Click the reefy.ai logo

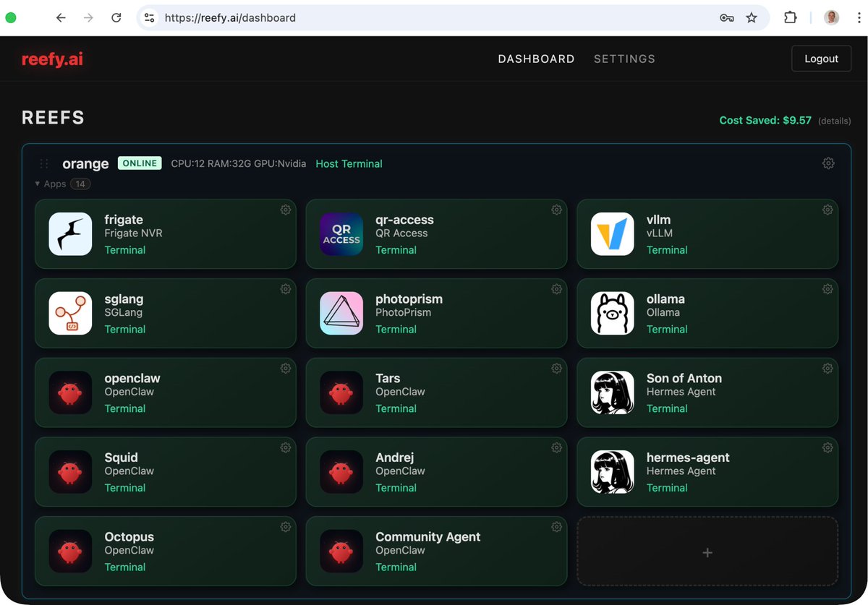[x=52, y=59]
